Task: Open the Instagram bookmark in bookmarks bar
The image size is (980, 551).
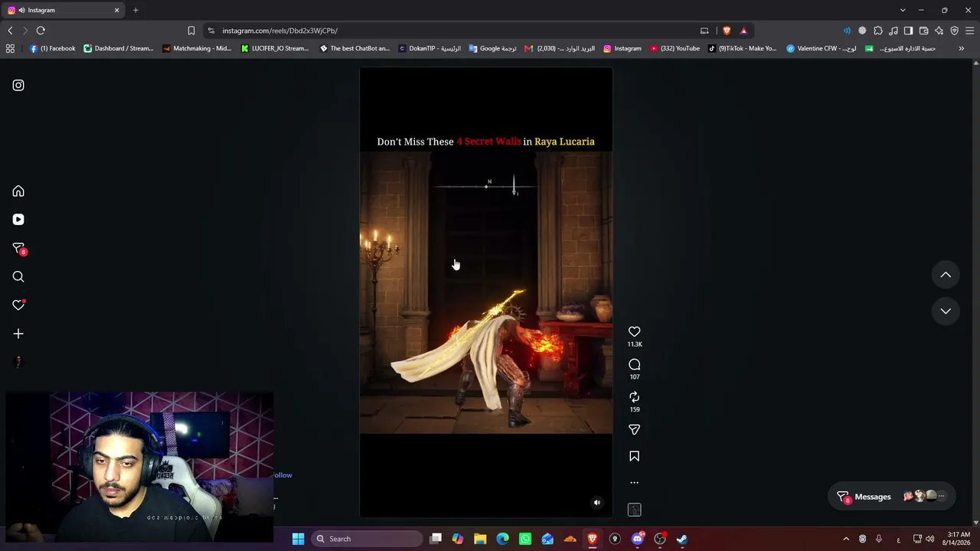Action: pos(622,48)
